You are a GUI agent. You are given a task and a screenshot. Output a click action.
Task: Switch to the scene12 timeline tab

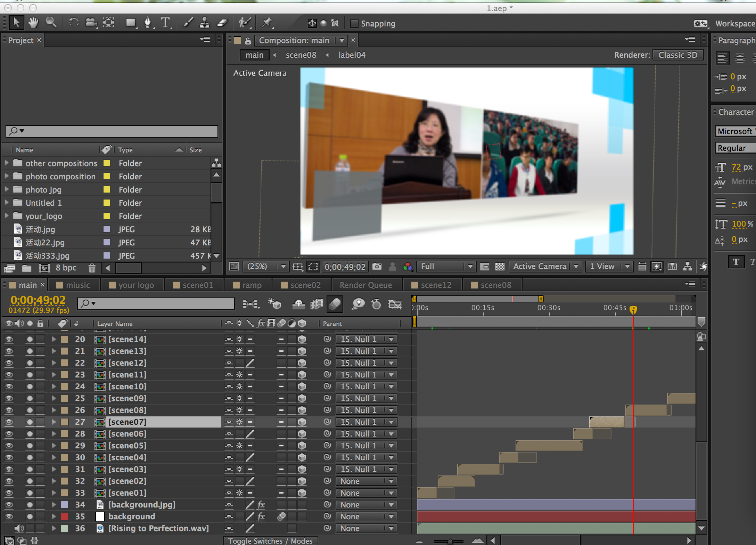tap(436, 285)
